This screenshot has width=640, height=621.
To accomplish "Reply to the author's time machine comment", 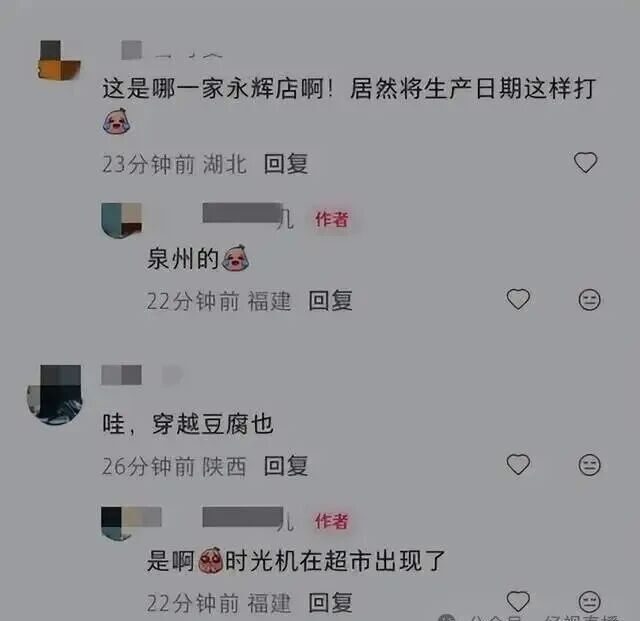I will (330, 603).
